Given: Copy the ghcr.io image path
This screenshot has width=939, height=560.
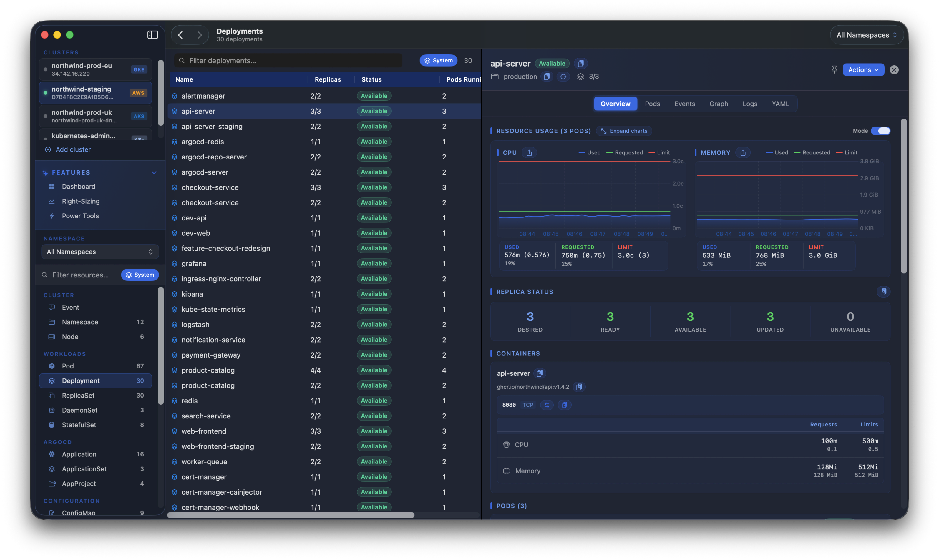Looking at the screenshot, I should (x=579, y=387).
